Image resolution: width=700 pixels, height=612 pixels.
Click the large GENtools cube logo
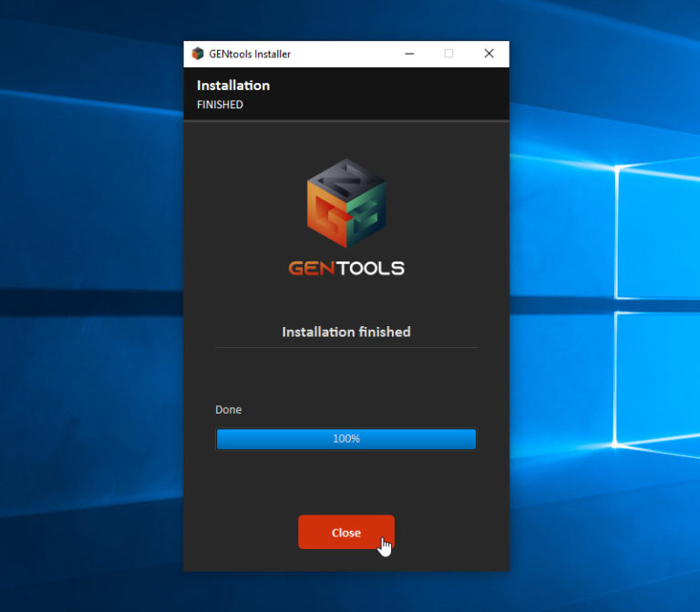pos(346,203)
